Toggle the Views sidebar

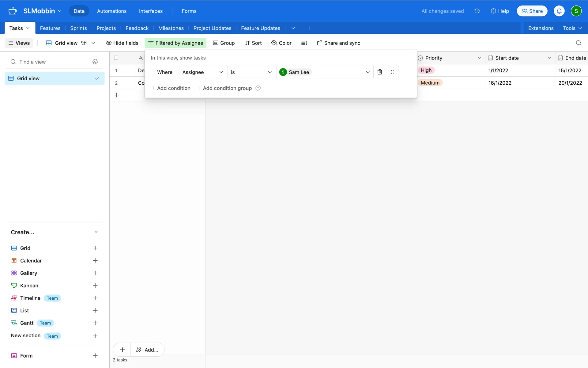[x=19, y=43]
